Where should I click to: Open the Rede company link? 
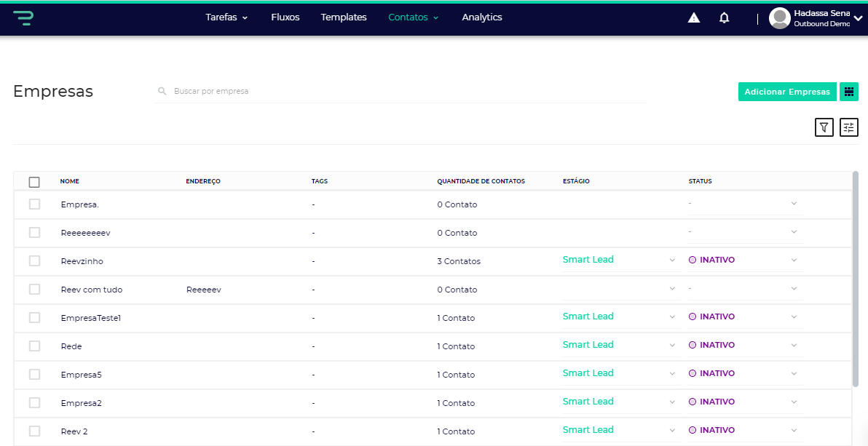[x=71, y=346]
